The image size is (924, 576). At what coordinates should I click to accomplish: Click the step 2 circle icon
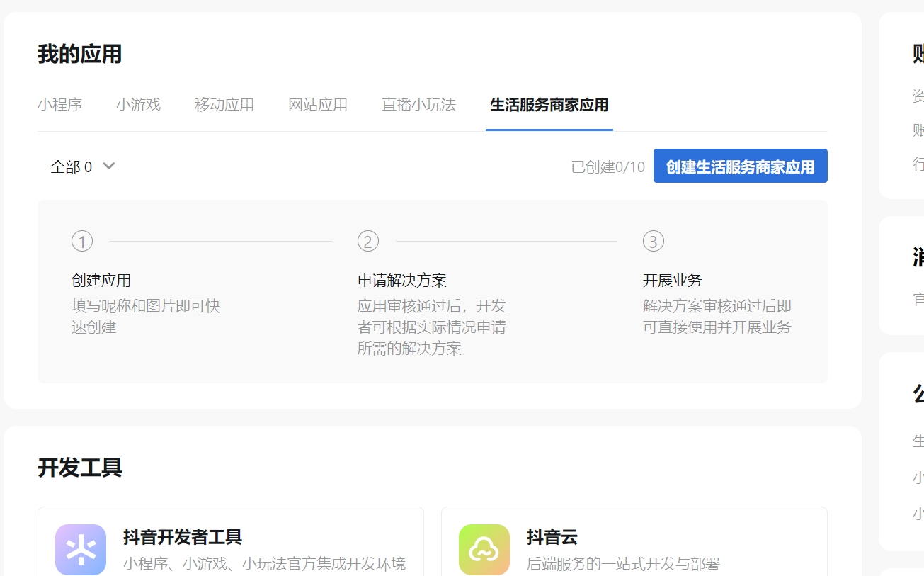click(367, 242)
